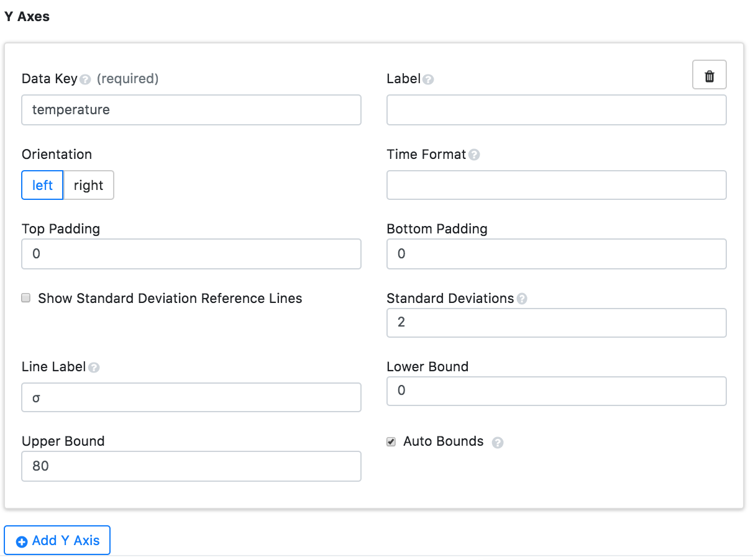Edit the Bottom Padding value field
Image resolution: width=753 pixels, height=560 pixels.
pos(556,254)
